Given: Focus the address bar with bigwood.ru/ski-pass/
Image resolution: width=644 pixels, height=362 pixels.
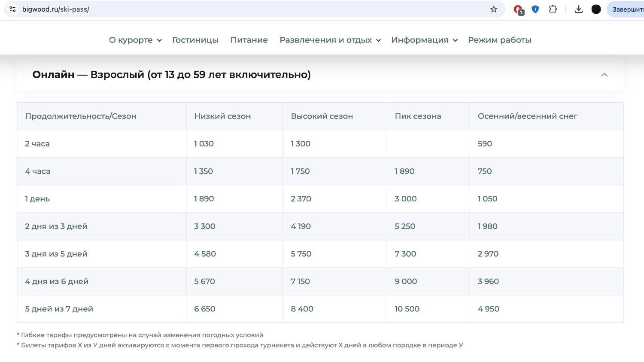Looking at the screenshot, I should [258, 9].
